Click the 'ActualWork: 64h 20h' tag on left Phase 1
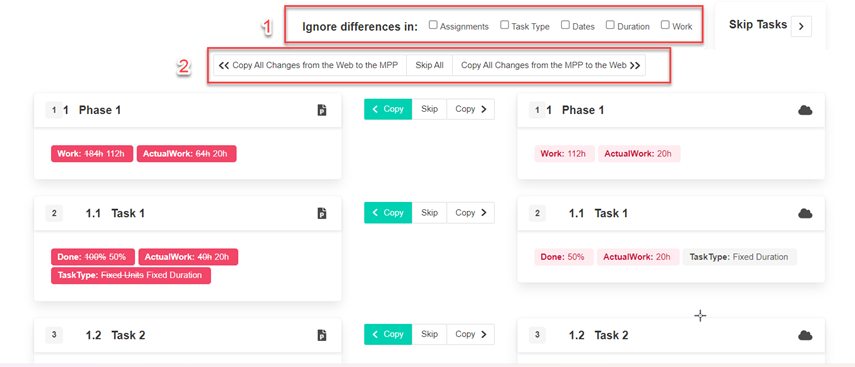The width and height of the screenshot is (855, 367). (x=186, y=154)
